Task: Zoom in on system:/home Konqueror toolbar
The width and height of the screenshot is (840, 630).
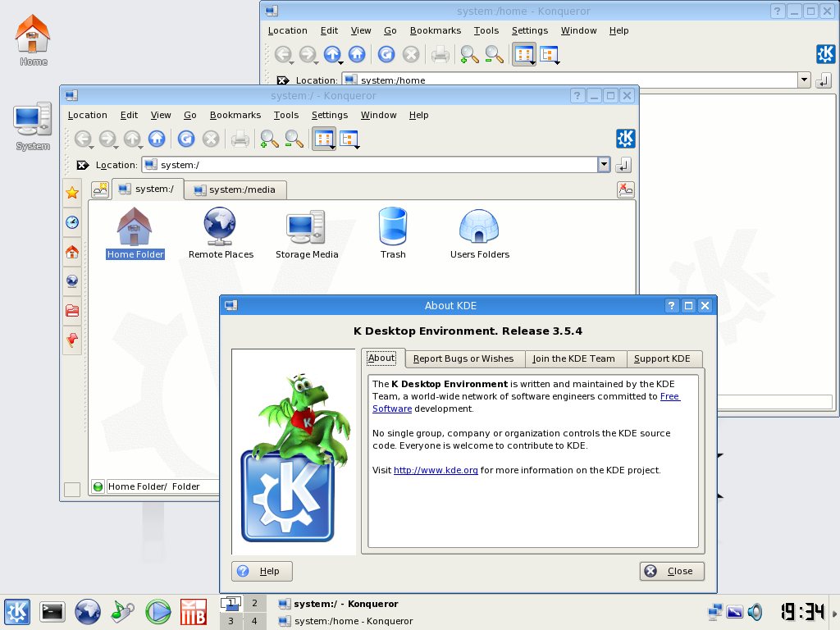Action: (x=469, y=54)
